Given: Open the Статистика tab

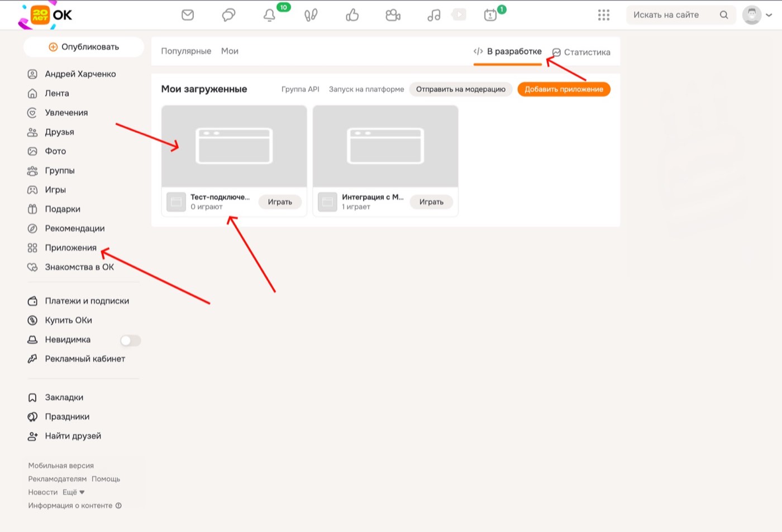Looking at the screenshot, I should (581, 52).
